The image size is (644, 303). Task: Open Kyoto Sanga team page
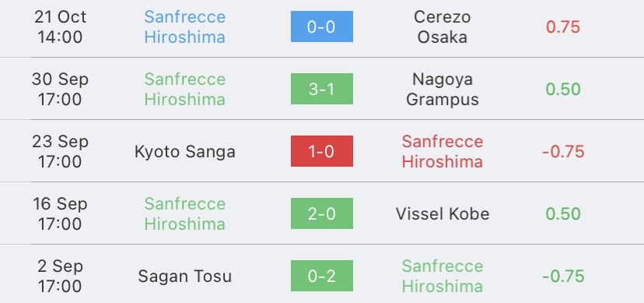[x=185, y=152]
